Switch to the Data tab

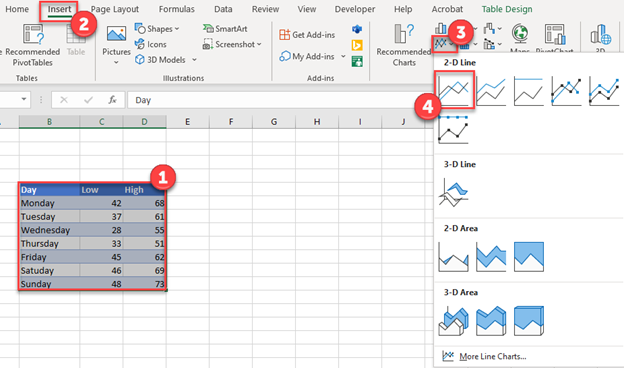(x=223, y=9)
